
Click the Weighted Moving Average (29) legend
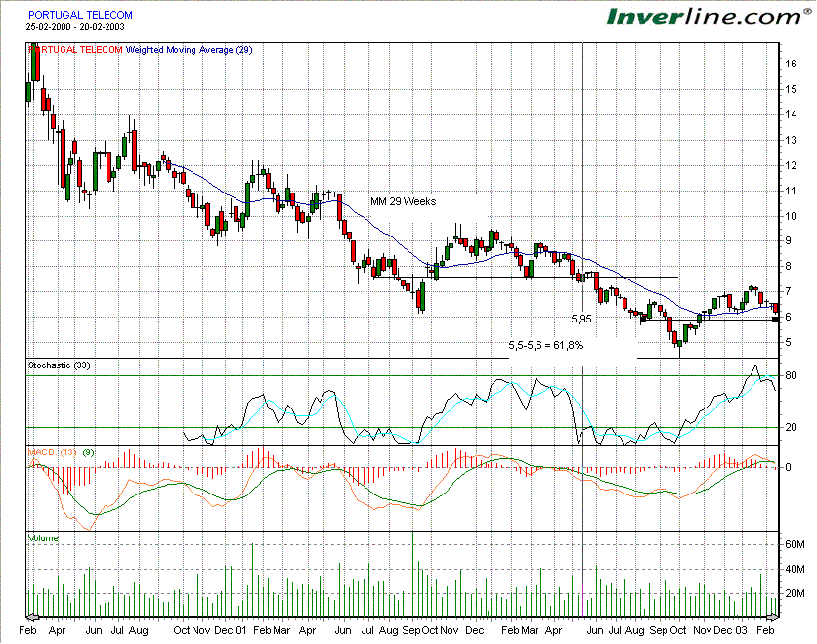tap(190, 50)
